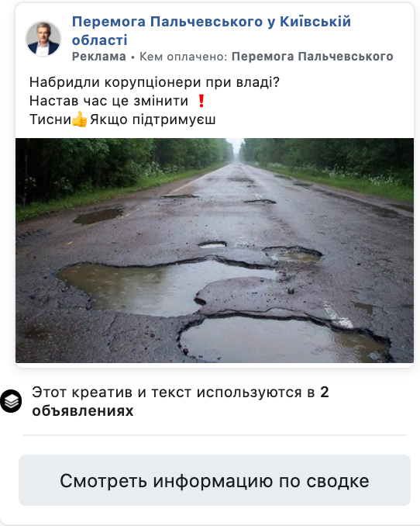Click the Кем оплачено label
Image resolution: width=420 pixels, height=526 pixels.
click(x=184, y=57)
